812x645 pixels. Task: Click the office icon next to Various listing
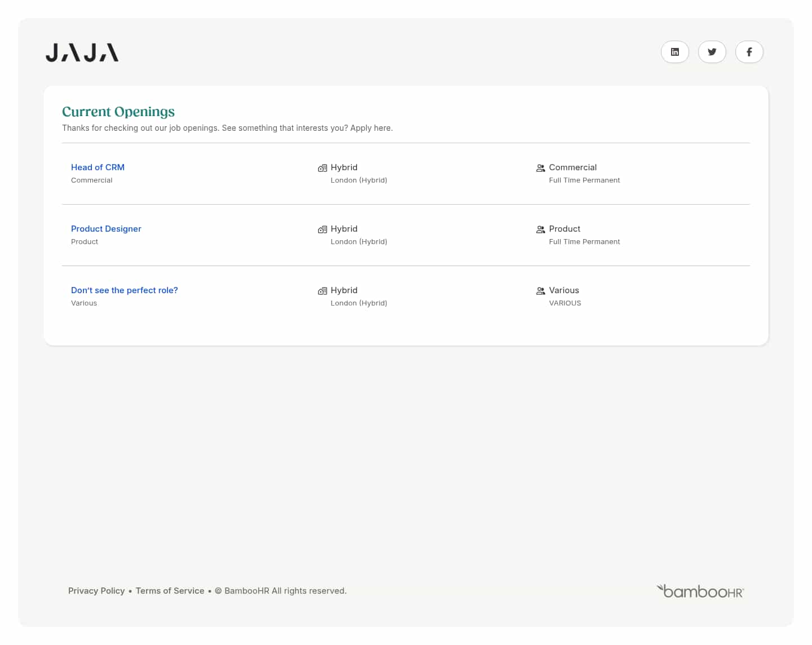pyautogui.click(x=322, y=290)
